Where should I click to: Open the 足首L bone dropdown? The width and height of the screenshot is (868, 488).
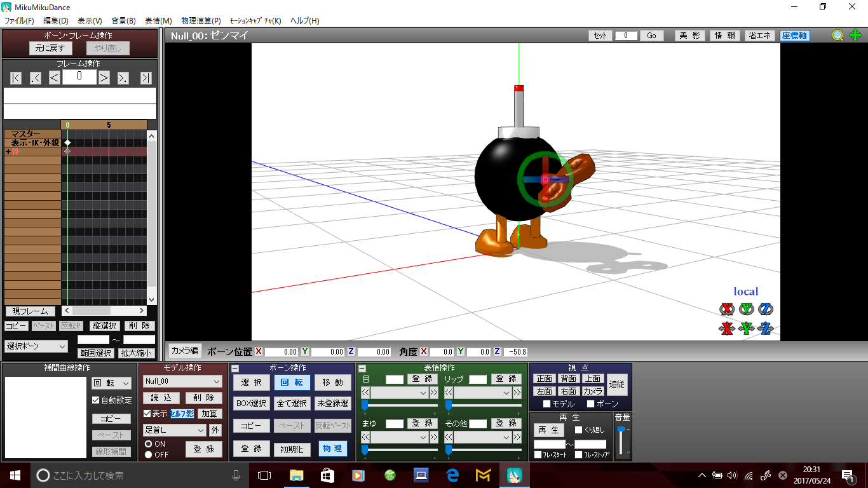tap(174, 430)
